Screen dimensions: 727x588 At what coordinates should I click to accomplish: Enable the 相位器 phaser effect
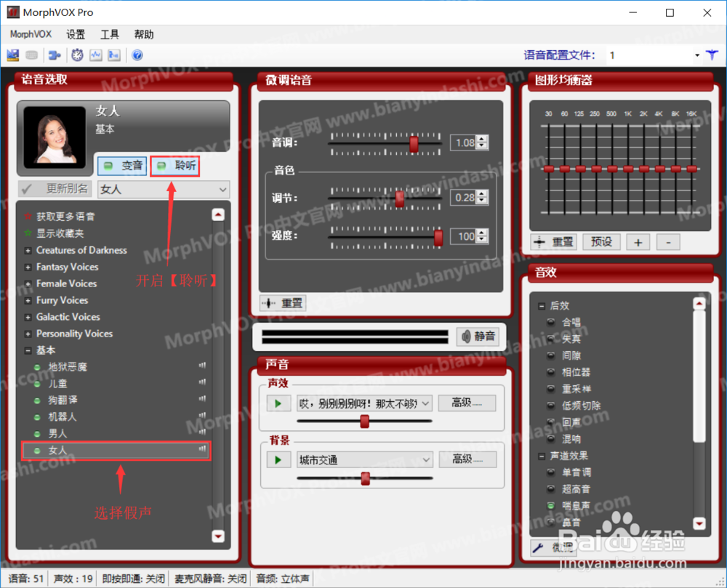pyautogui.click(x=551, y=371)
